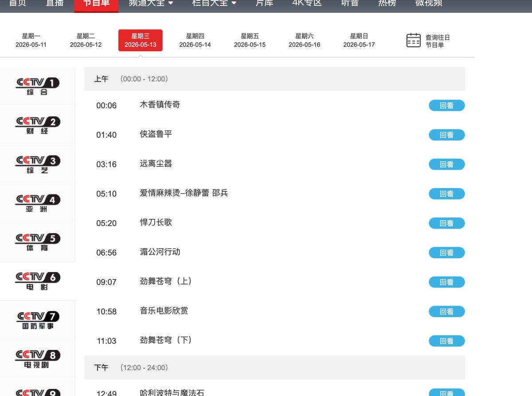Click the 05:20 time entry
Image resolution: width=532 pixels, height=396 pixels.
coord(106,223)
